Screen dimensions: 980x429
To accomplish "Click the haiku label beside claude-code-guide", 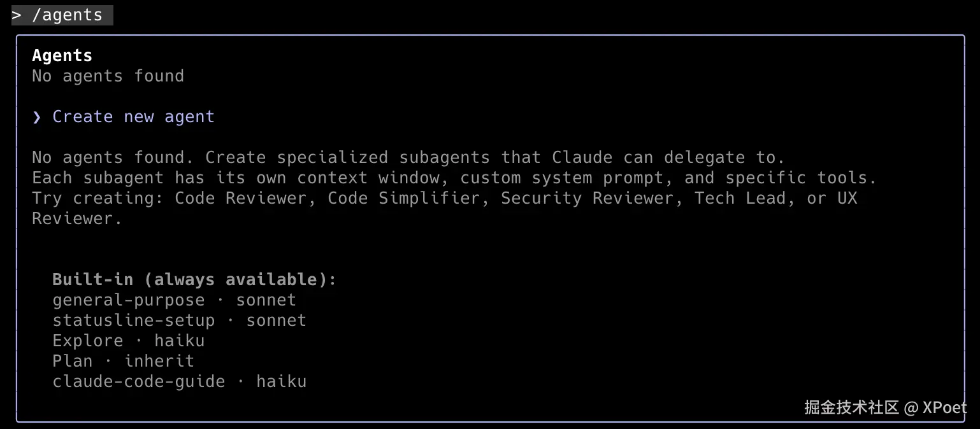I will tap(281, 381).
